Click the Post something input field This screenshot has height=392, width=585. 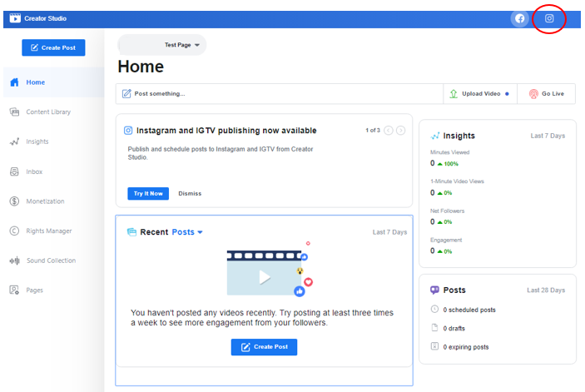click(280, 93)
